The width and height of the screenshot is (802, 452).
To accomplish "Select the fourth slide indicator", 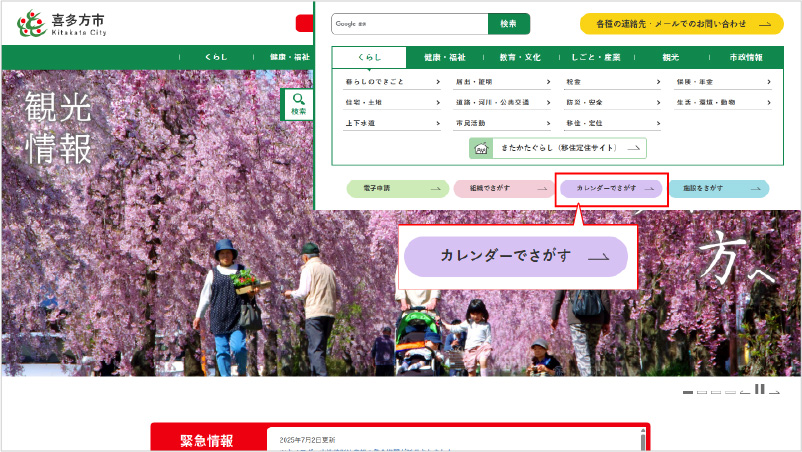I will (x=730, y=392).
